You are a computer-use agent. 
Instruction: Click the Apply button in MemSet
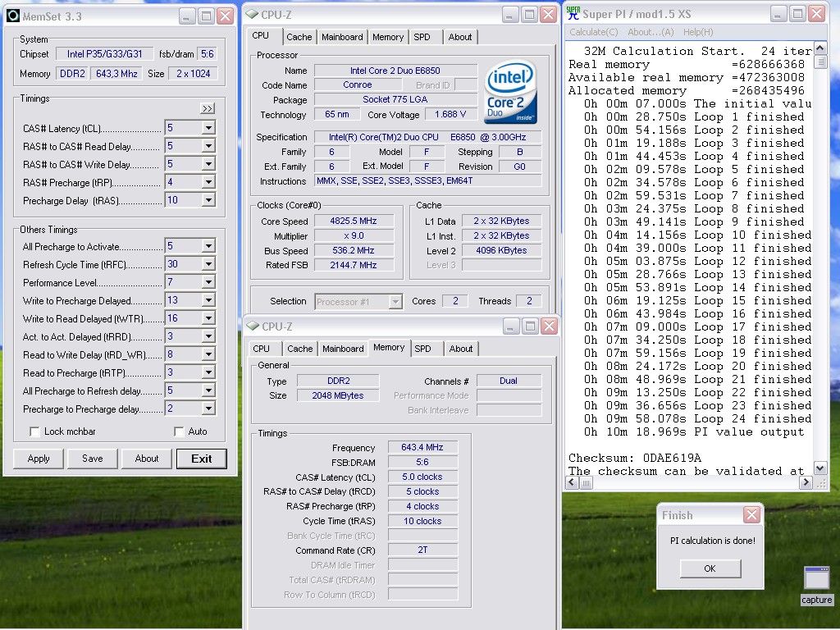tap(39, 459)
